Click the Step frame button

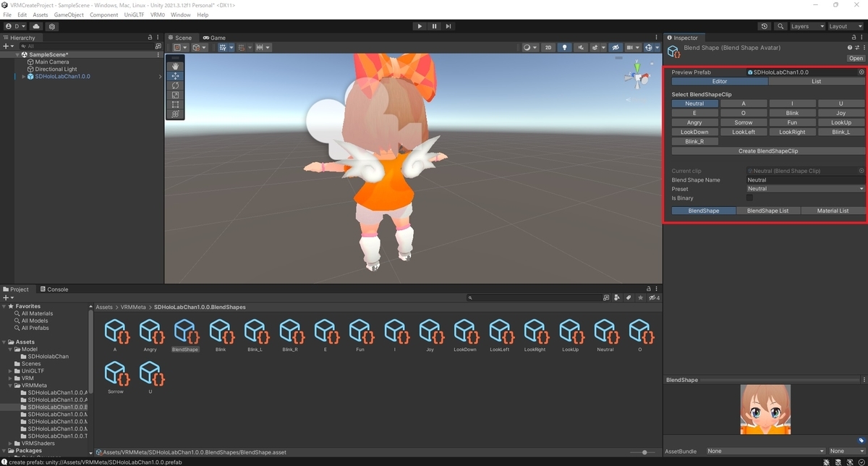(x=448, y=26)
